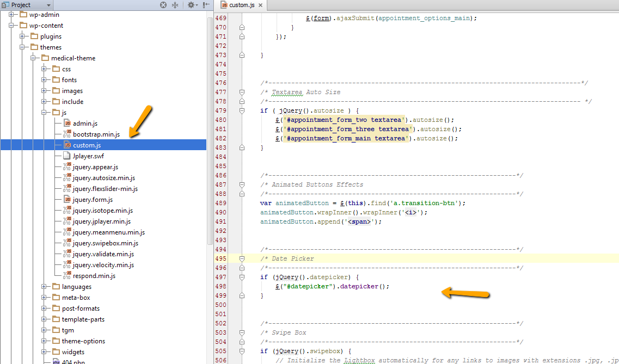Select jquery.form.js file
The image size is (619, 364).
pyautogui.click(x=93, y=200)
